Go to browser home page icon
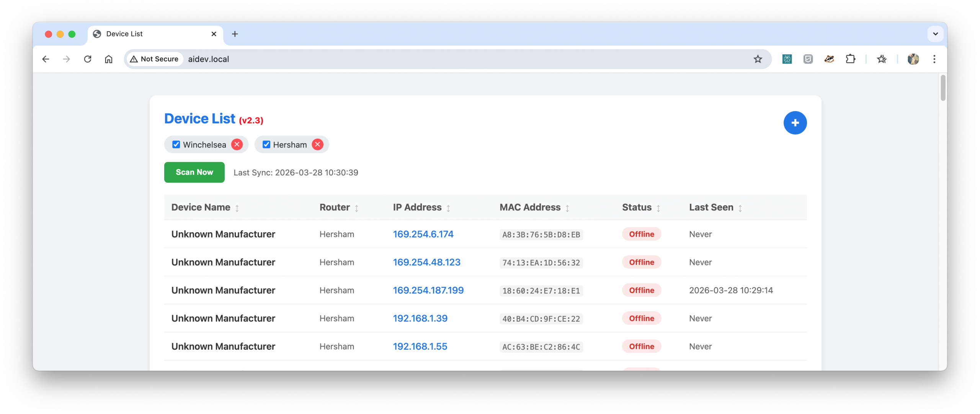 [x=109, y=59]
